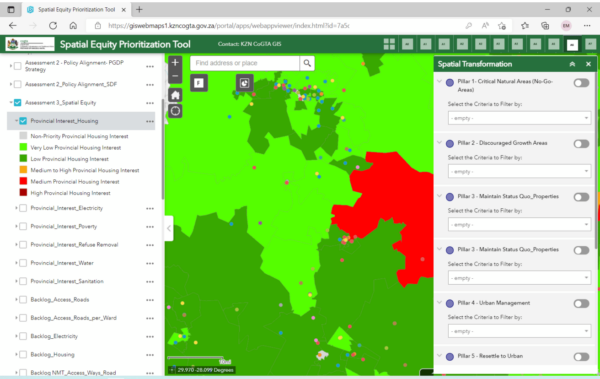The image size is (600, 379).
Task: Open Pillar 2 criteria filter dropdown
Action: click(519, 171)
